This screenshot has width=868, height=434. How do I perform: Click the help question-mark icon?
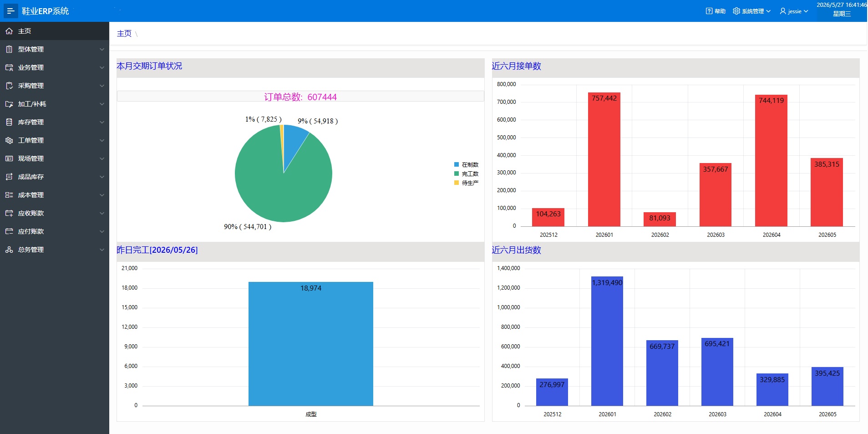click(709, 11)
